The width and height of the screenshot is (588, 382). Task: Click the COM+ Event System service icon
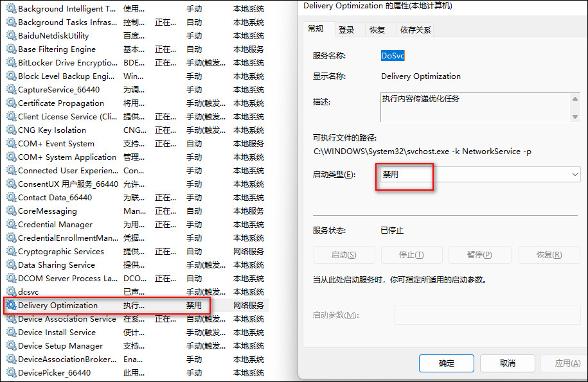12,143
